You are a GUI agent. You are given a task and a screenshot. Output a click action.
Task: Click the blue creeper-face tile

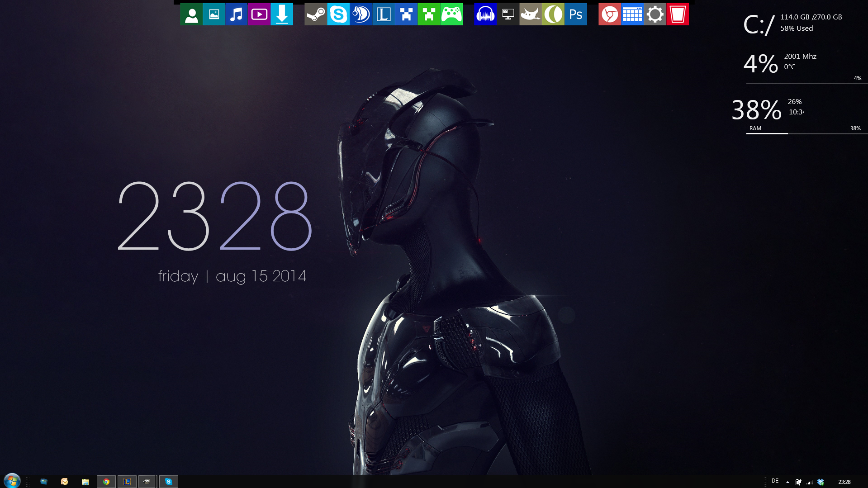click(406, 14)
